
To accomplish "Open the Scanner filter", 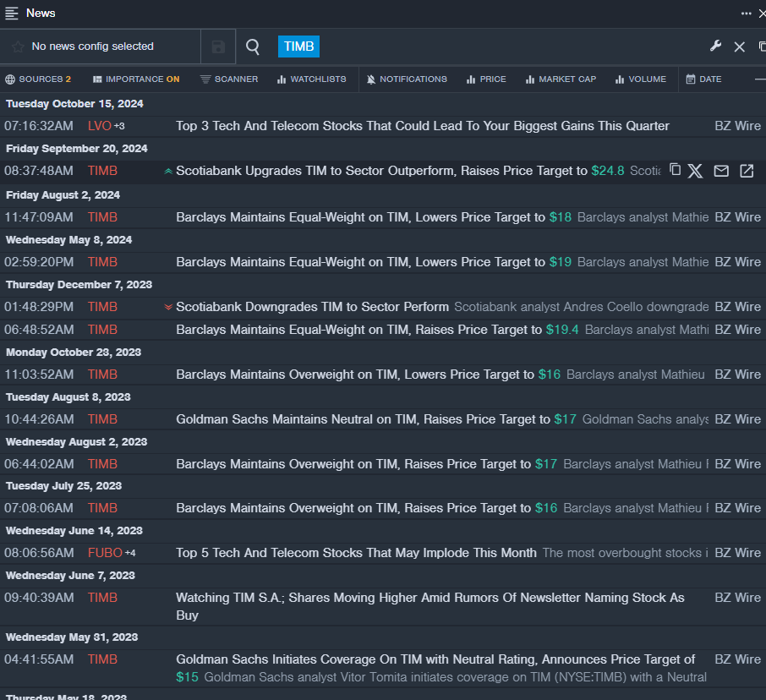I will [229, 79].
